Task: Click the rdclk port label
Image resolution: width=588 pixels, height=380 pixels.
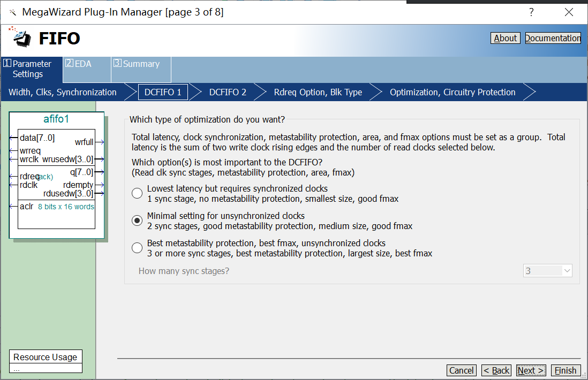Action: coord(28,185)
